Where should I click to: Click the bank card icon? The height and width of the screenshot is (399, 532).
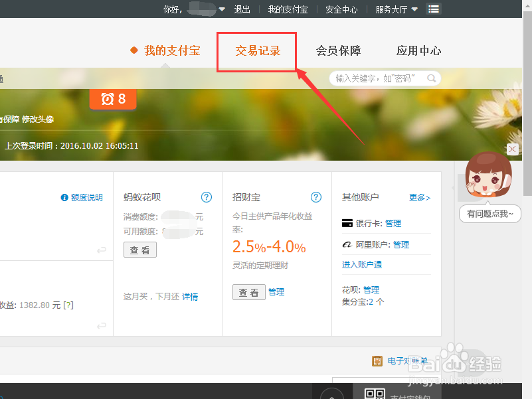(x=347, y=223)
